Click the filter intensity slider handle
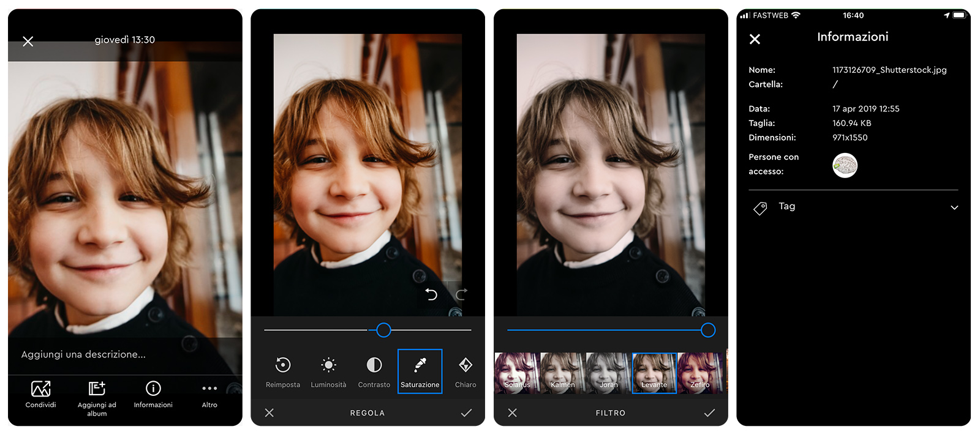This screenshot has height=432, width=980. pyautogui.click(x=708, y=330)
